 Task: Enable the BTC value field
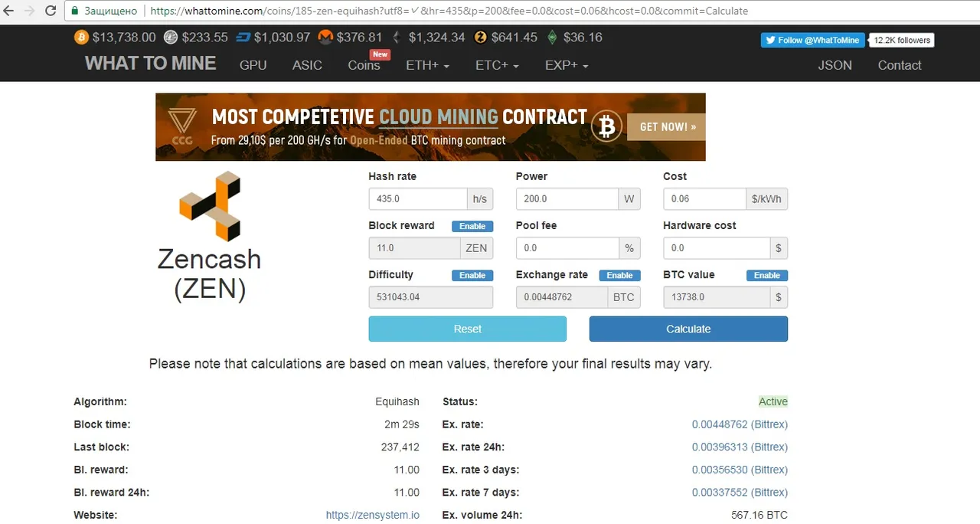coord(767,275)
